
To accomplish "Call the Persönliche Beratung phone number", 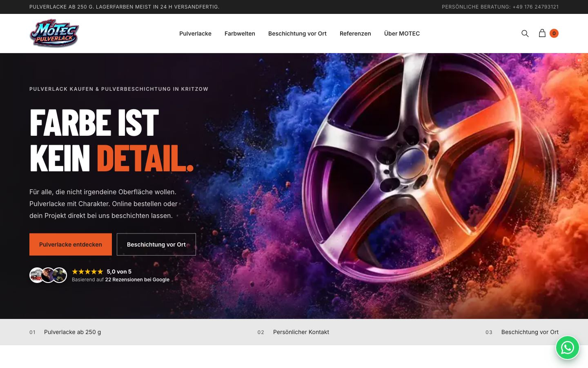I will click(x=536, y=7).
